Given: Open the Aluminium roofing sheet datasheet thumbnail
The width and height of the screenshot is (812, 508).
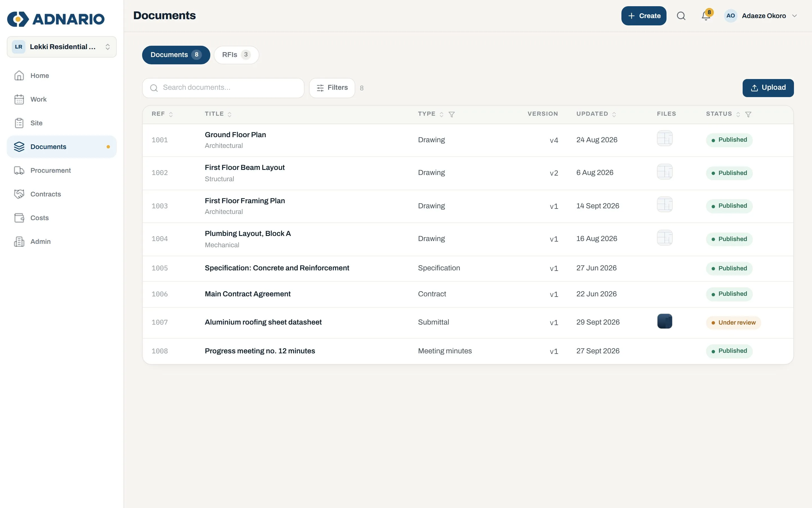Looking at the screenshot, I should point(664,321).
